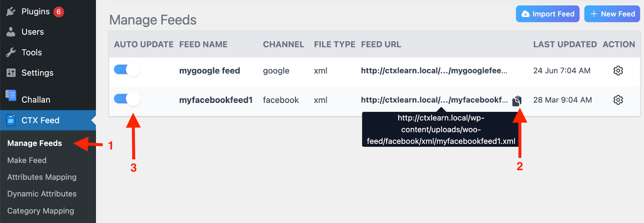This screenshot has height=223, width=644.
Task: Click the Plugins plug icon in sidebar
Action: [x=11, y=12]
